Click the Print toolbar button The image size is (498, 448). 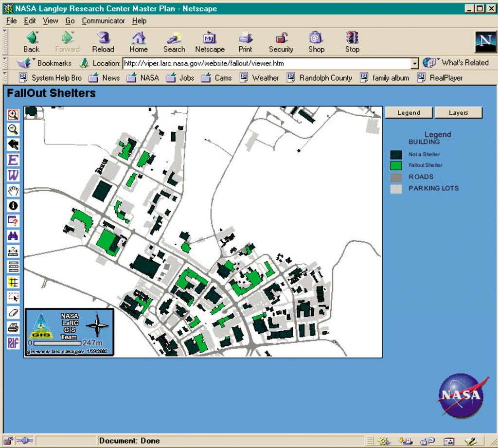click(245, 42)
